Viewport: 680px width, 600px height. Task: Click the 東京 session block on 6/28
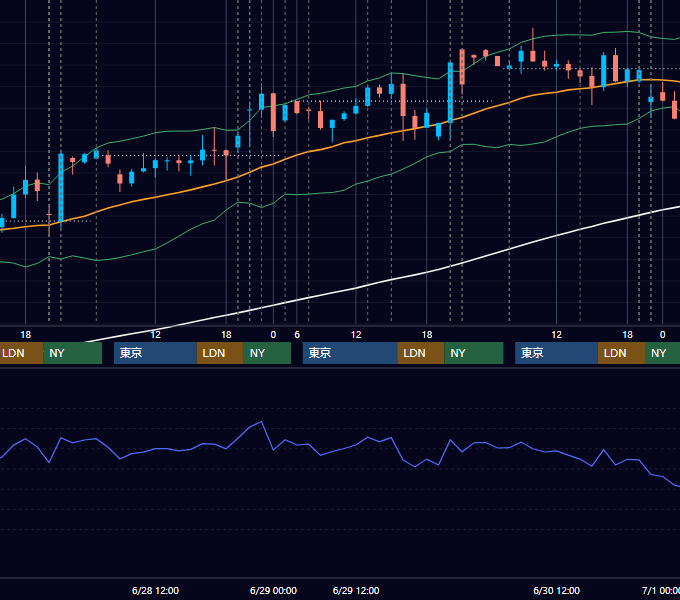point(155,353)
